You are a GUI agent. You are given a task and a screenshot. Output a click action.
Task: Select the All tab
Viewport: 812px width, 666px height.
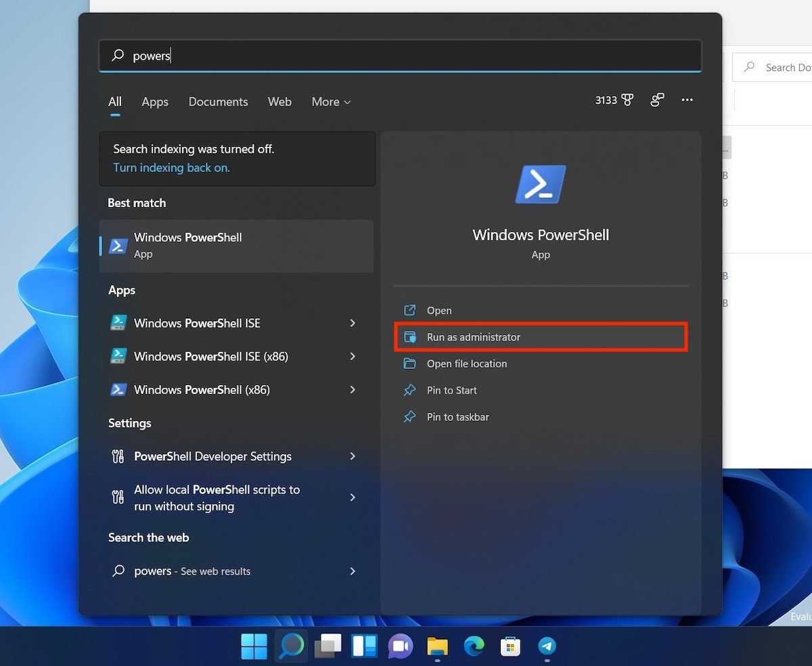[x=115, y=102]
